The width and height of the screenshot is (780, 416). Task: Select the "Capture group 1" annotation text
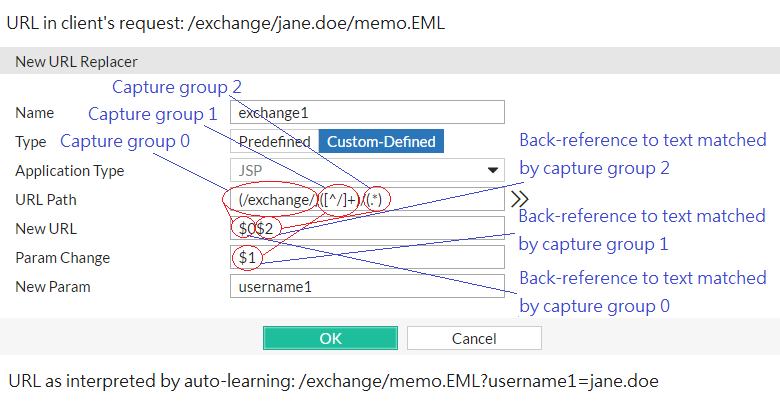point(153,114)
